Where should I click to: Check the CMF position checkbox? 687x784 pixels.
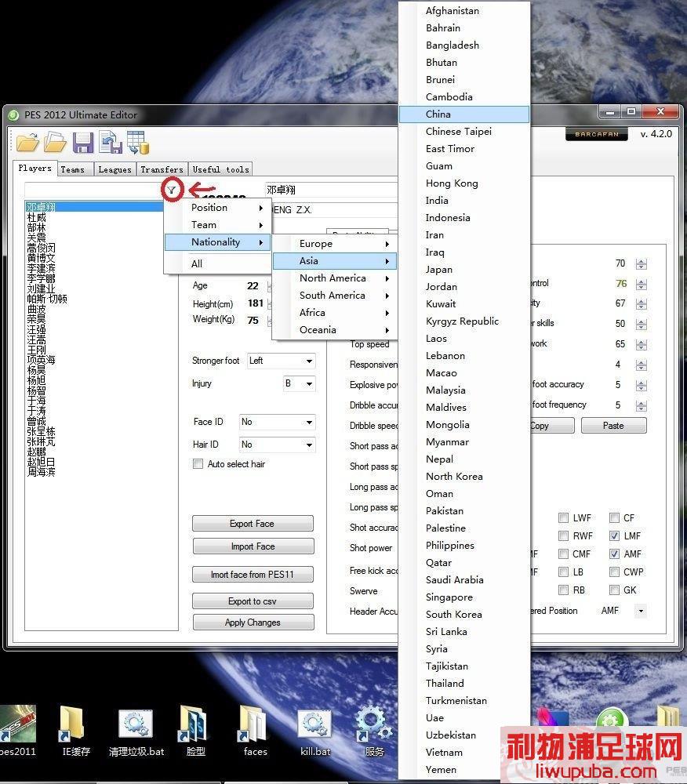pyautogui.click(x=564, y=554)
